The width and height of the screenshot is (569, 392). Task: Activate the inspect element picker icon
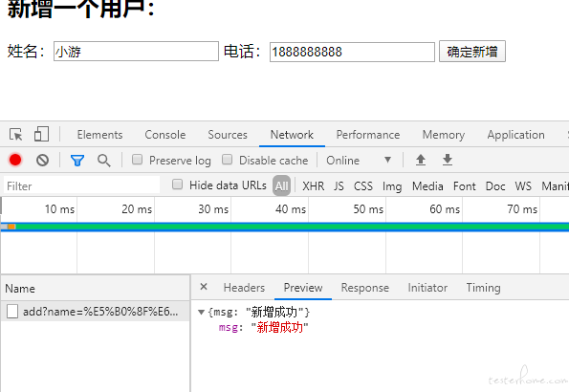click(16, 134)
